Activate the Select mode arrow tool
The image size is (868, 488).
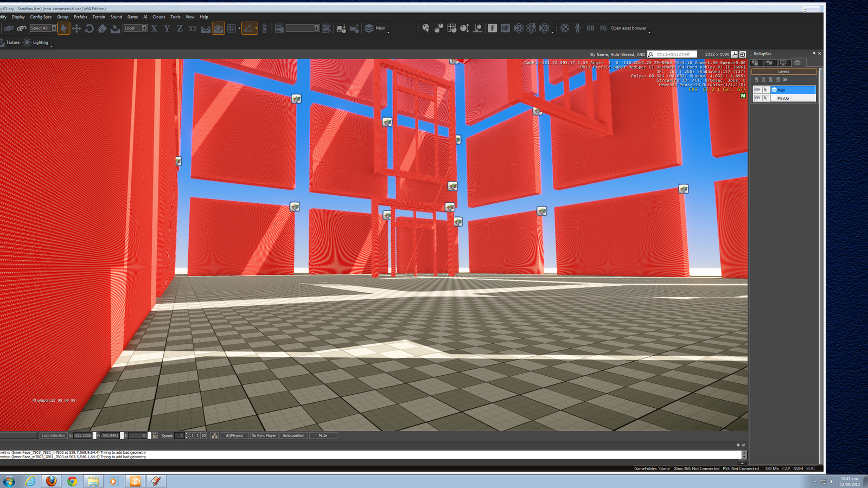coord(63,28)
